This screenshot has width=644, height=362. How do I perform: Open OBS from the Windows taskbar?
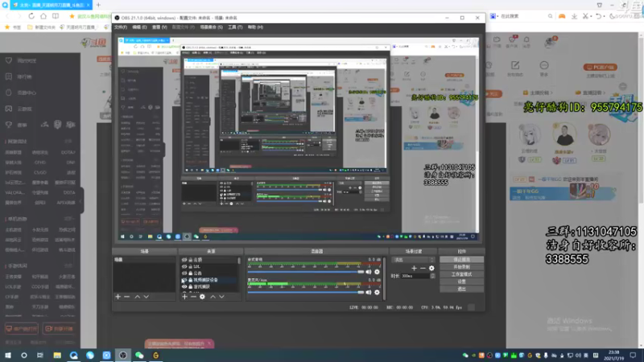point(123,355)
